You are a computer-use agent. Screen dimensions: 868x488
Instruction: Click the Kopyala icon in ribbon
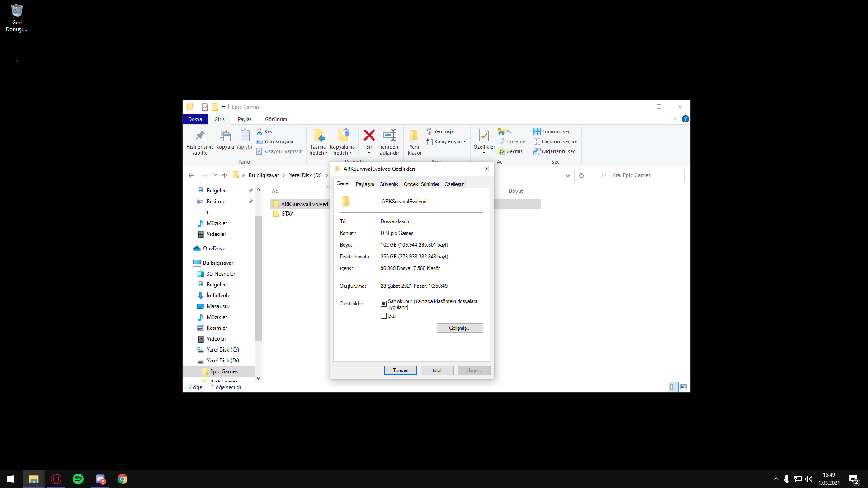[x=225, y=135]
